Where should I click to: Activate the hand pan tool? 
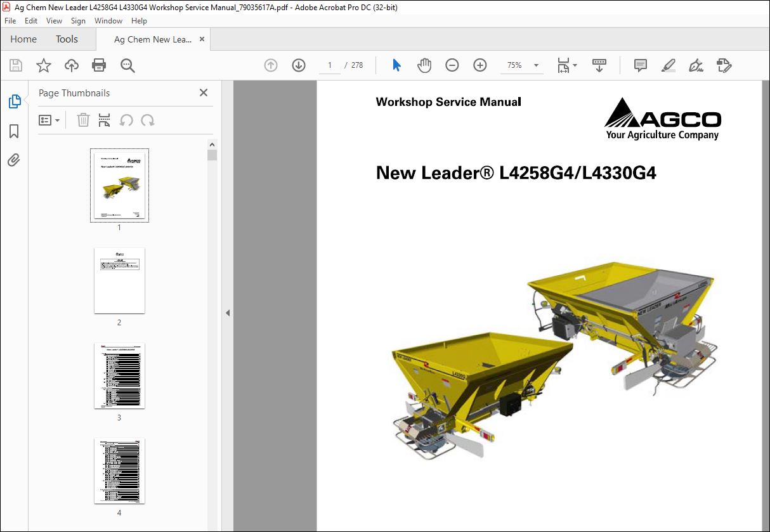[424, 65]
